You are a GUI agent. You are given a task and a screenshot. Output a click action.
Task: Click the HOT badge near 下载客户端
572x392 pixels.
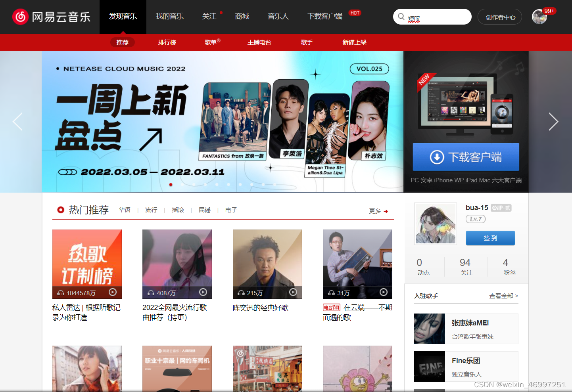(355, 13)
